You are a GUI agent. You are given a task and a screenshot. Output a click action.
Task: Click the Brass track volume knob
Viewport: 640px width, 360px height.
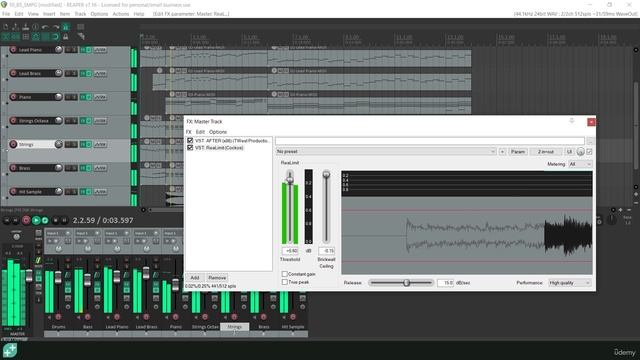[58, 168]
